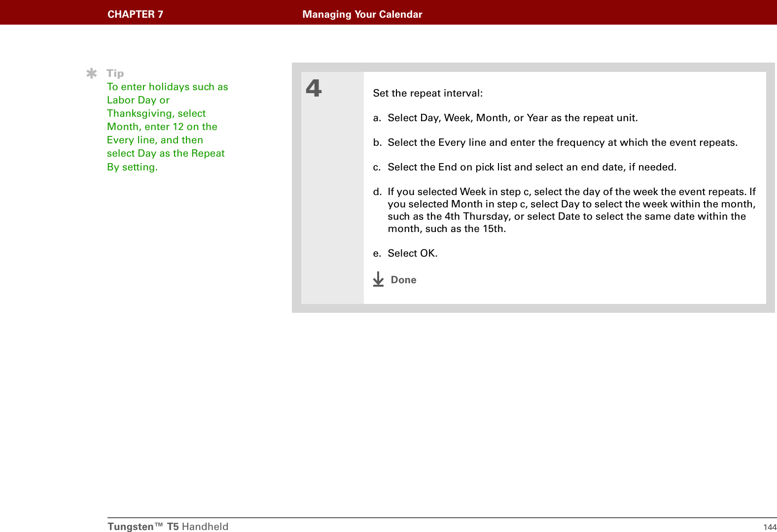
Task: Click the 'Tip' heading in the sidebar
Action: (x=115, y=73)
